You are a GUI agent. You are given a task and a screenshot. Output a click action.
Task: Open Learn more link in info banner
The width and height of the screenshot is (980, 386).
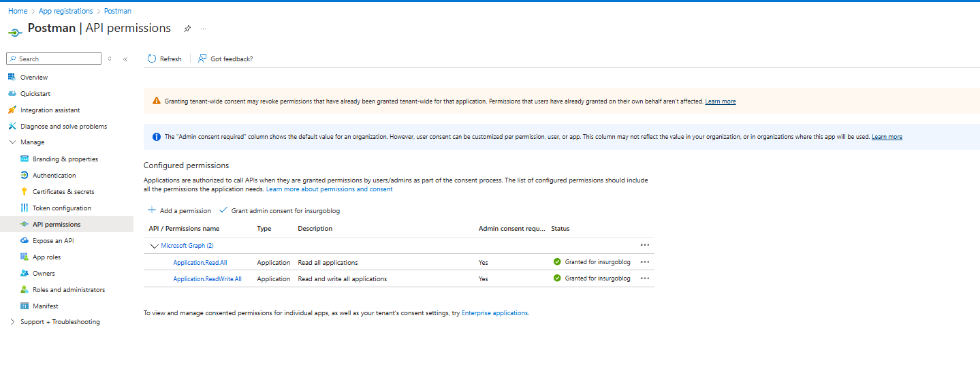point(887,137)
